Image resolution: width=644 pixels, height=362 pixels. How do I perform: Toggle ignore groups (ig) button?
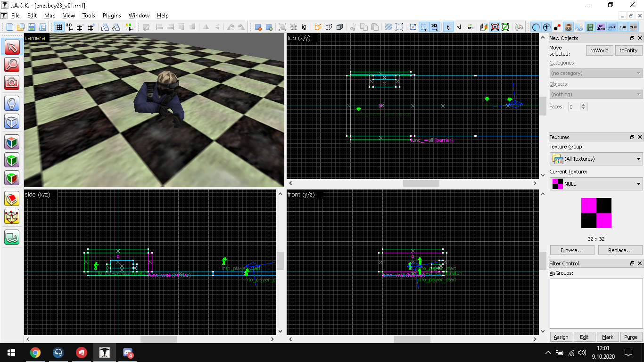tap(304, 27)
